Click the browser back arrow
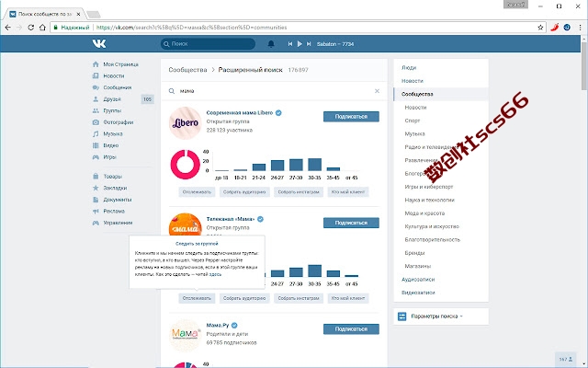The image size is (588, 368). point(8,28)
